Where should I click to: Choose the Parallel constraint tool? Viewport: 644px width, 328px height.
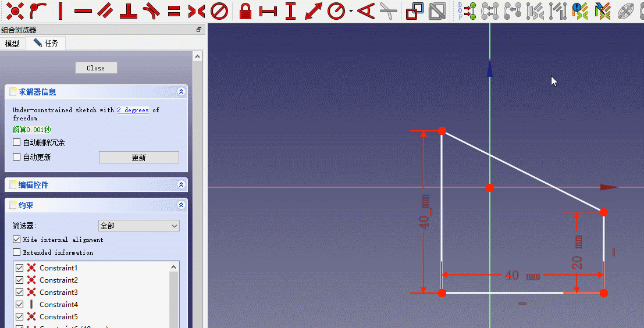point(105,11)
